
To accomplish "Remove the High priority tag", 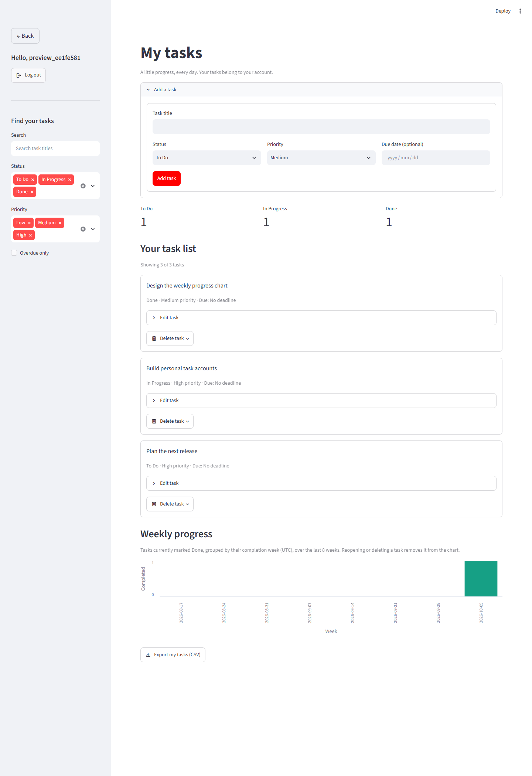I will 30,235.
